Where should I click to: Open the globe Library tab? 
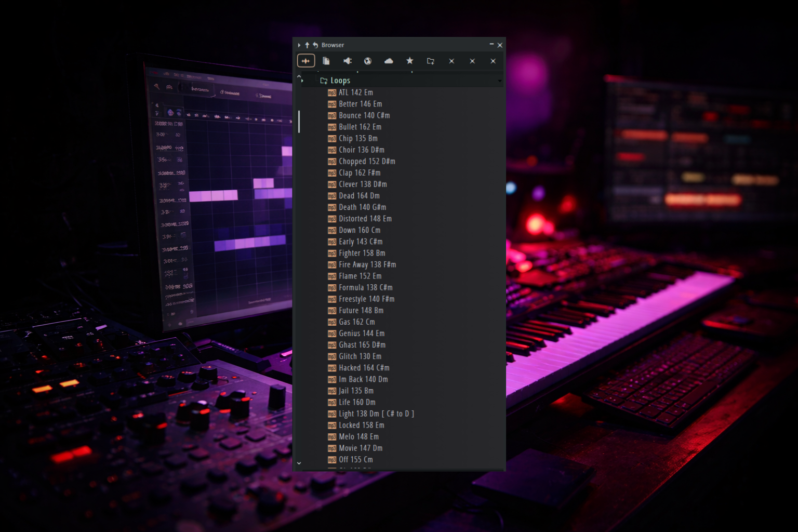[x=368, y=61]
